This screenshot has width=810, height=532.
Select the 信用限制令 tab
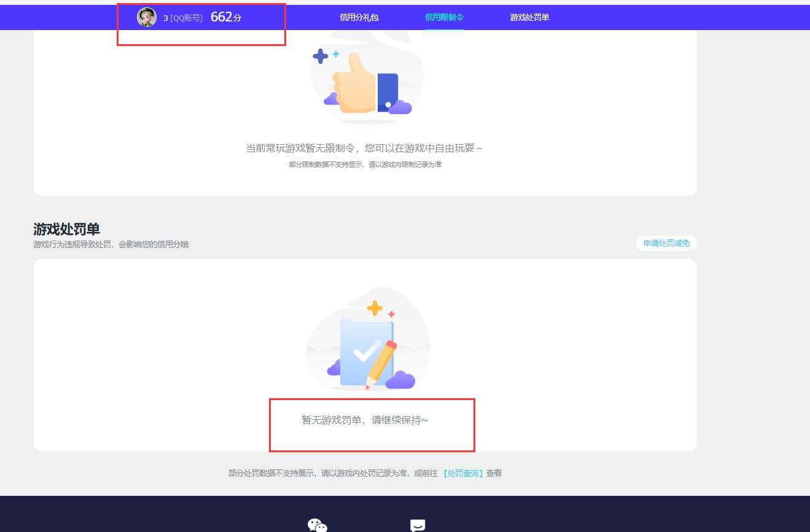pyautogui.click(x=444, y=18)
